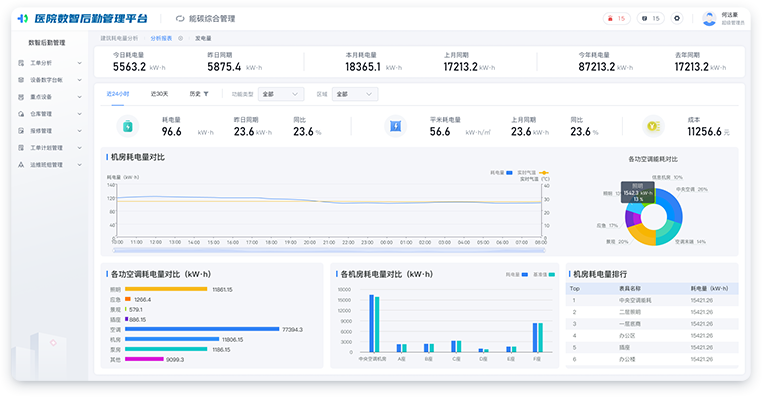Expand the 运维班组管理 sidebar menu chevron
The height and width of the screenshot is (397, 762).
click(79, 165)
